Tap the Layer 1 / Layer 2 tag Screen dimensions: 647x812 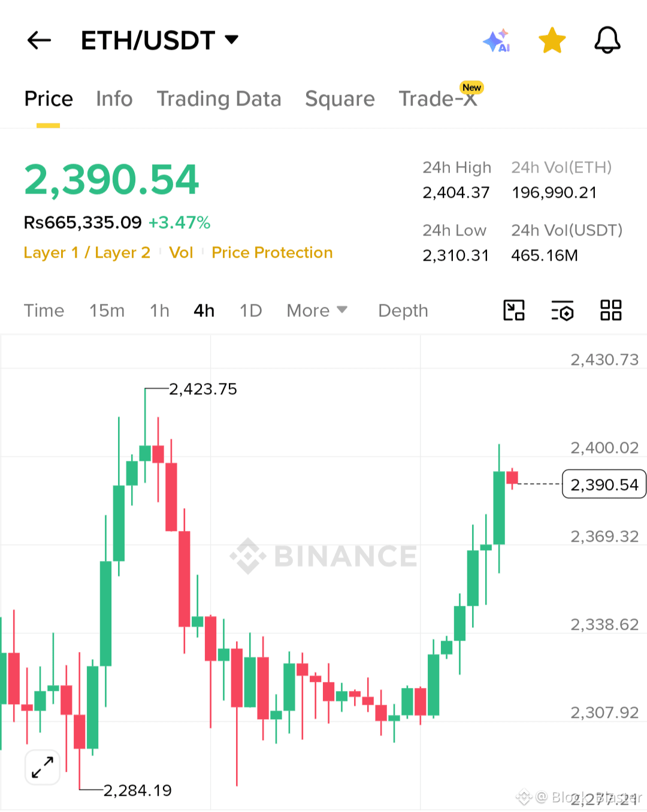tap(87, 252)
